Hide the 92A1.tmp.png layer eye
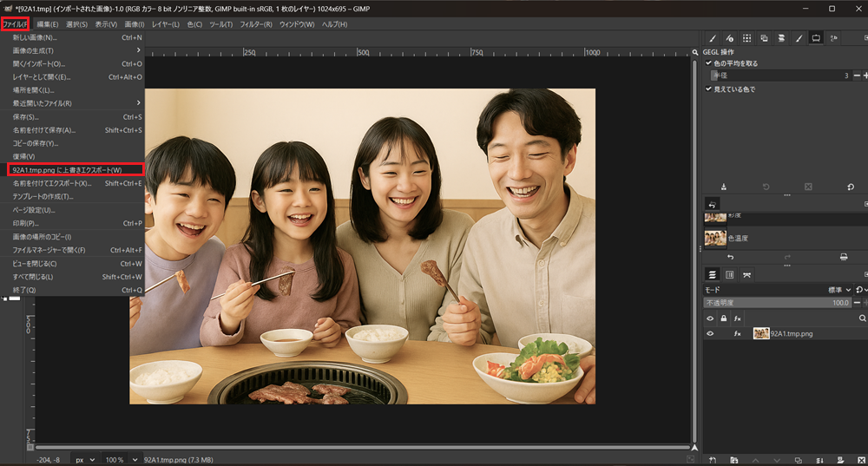The image size is (868, 466). (710, 334)
